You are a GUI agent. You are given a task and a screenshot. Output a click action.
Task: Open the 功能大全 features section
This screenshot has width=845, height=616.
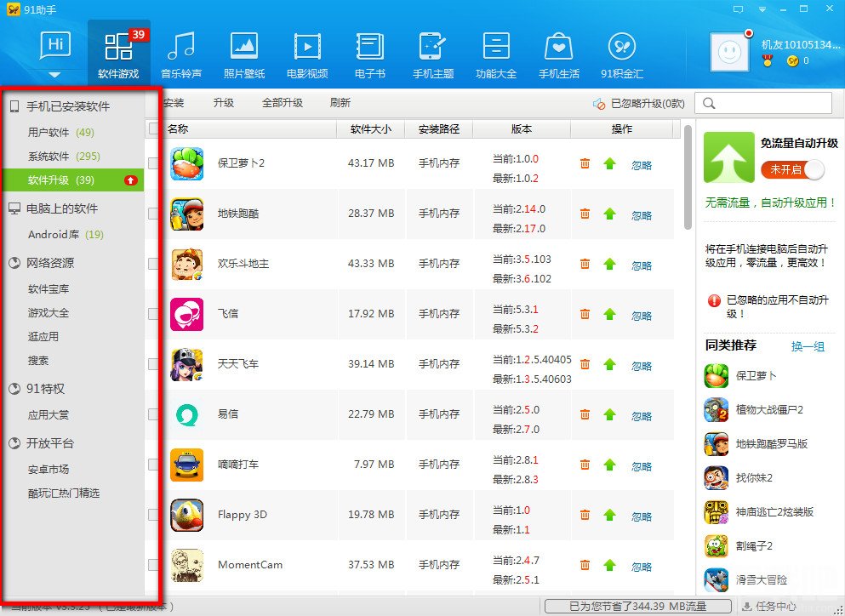[496, 54]
